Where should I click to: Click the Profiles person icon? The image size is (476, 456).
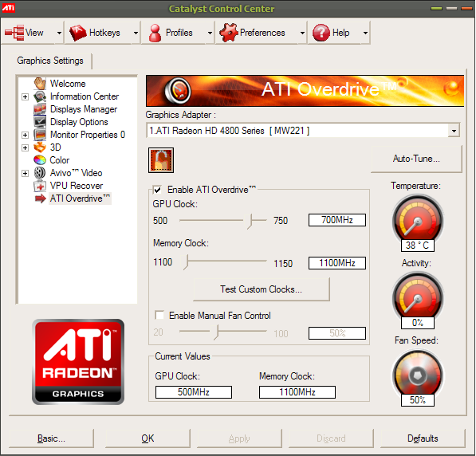(155, 33)
